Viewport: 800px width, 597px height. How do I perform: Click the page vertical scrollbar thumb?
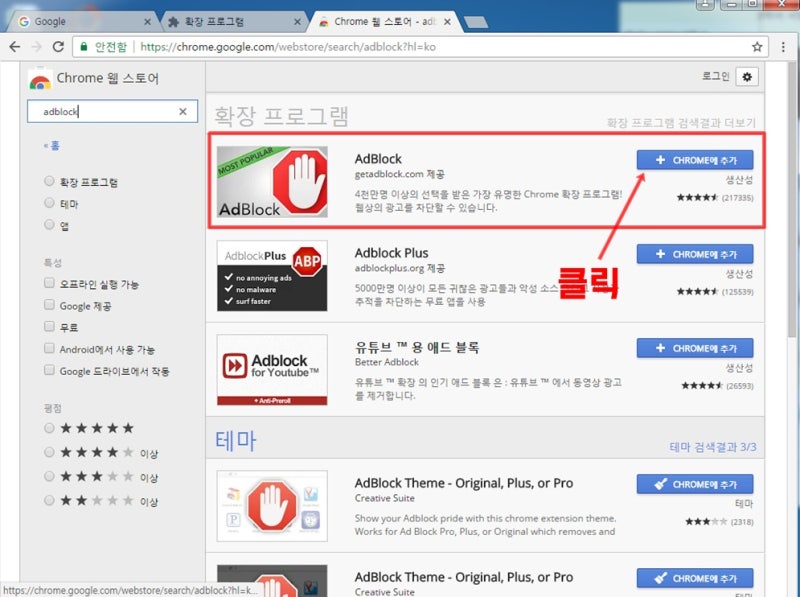pos(792,199)
